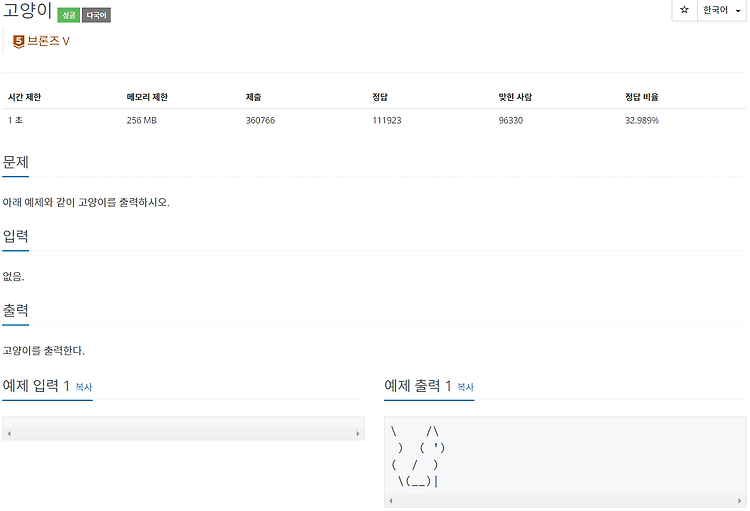Click the 문제 section heading
750x511 pixels.
[x=16, y=162]
